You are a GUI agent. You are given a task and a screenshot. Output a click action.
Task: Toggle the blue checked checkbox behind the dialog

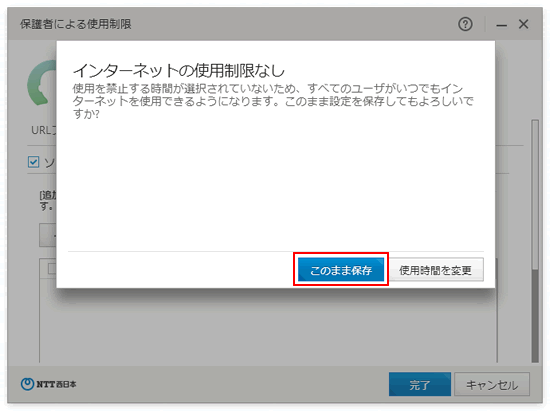[x=33, y=162]
